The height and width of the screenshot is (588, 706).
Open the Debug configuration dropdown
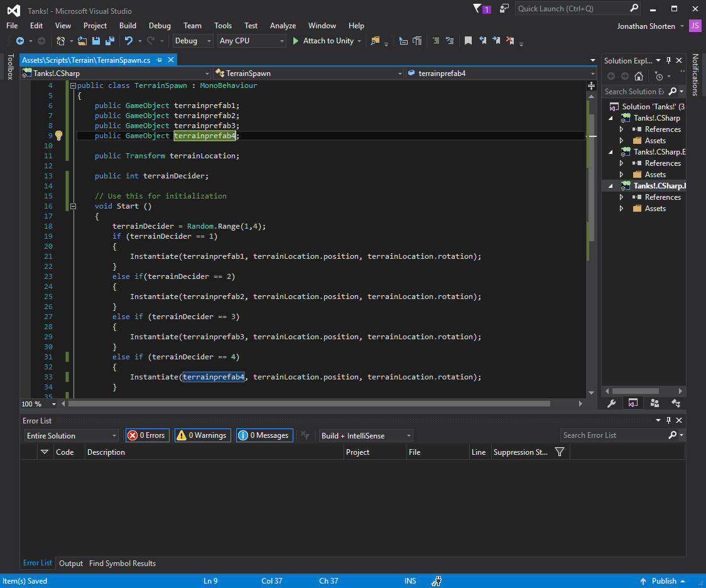tap(193, 41)
